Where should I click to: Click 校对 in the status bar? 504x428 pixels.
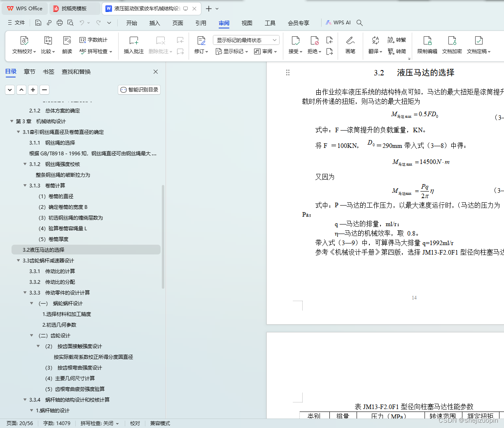[135, 423]
